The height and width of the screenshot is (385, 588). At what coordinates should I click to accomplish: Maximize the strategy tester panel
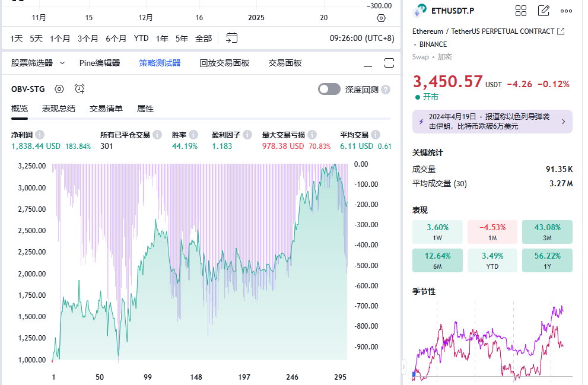(x=389, y=63)
